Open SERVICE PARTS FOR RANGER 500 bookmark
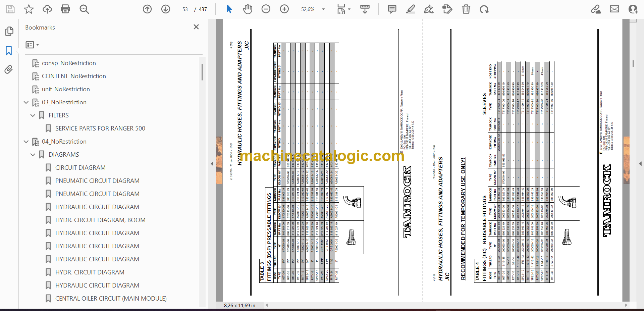The image size is (644, 311). (100, 128)
